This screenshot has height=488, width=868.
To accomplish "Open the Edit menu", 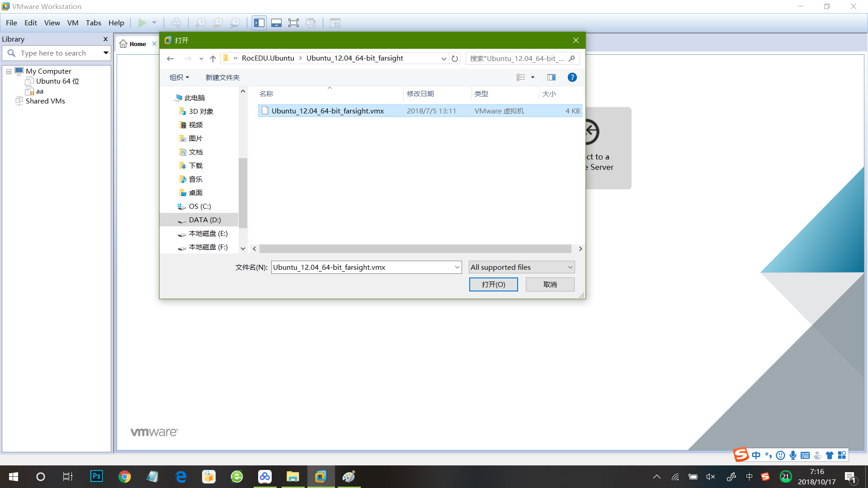I will click(31, 23).
